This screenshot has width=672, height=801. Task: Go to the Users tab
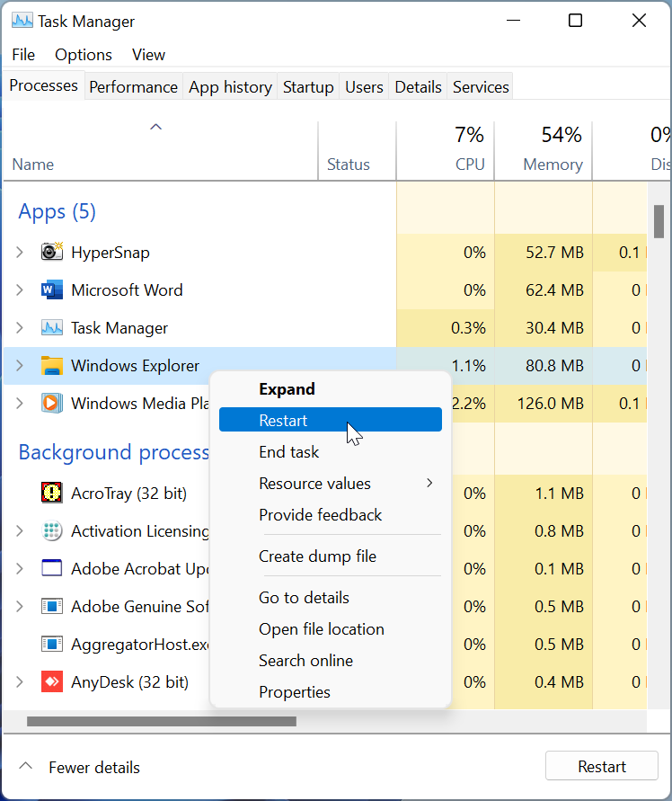click(364, 87)
